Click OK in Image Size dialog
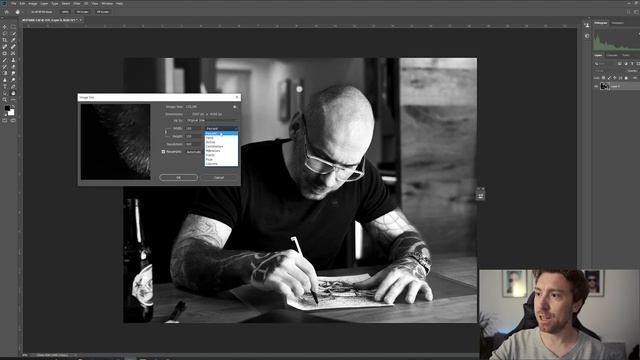Screen dimensions: 640x360 pyautogui.click(x=178, y=178)
